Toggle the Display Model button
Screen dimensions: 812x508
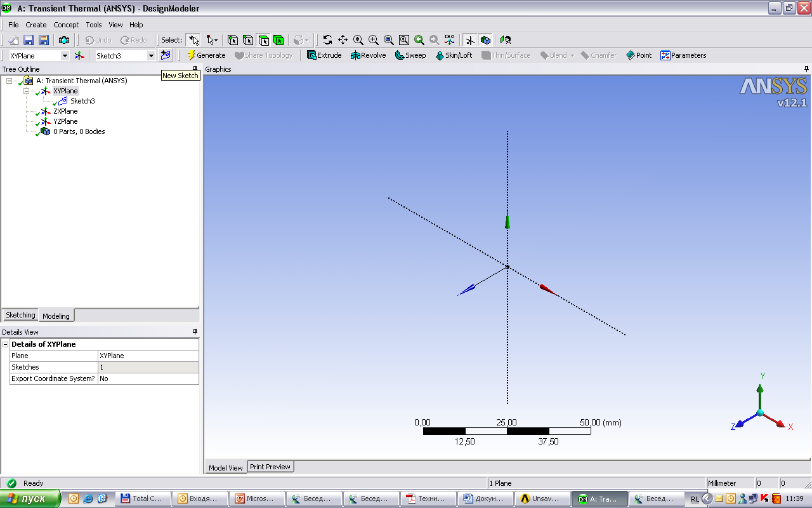485,40
